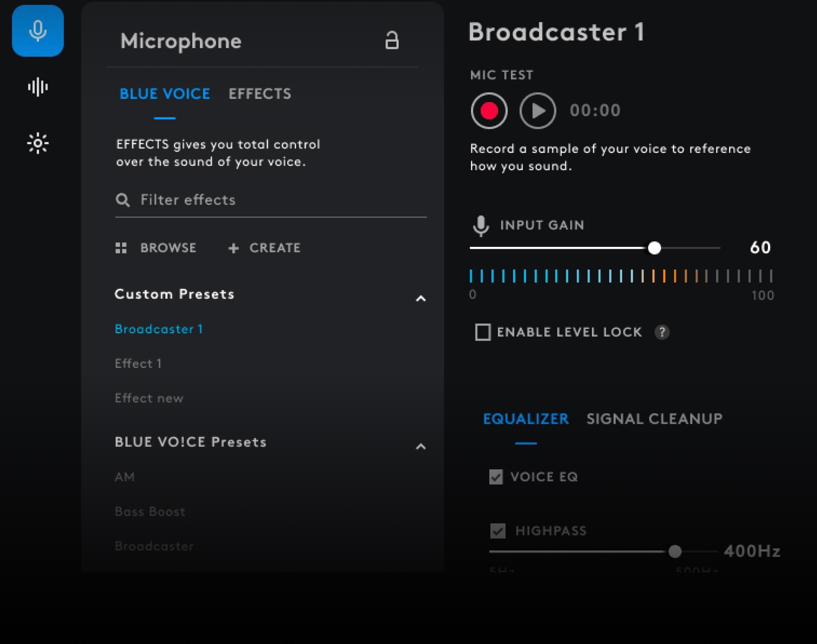Click the grid/browse icon next to BROWSE
This screenshot has width=817, height=644.
coord(121,248)
